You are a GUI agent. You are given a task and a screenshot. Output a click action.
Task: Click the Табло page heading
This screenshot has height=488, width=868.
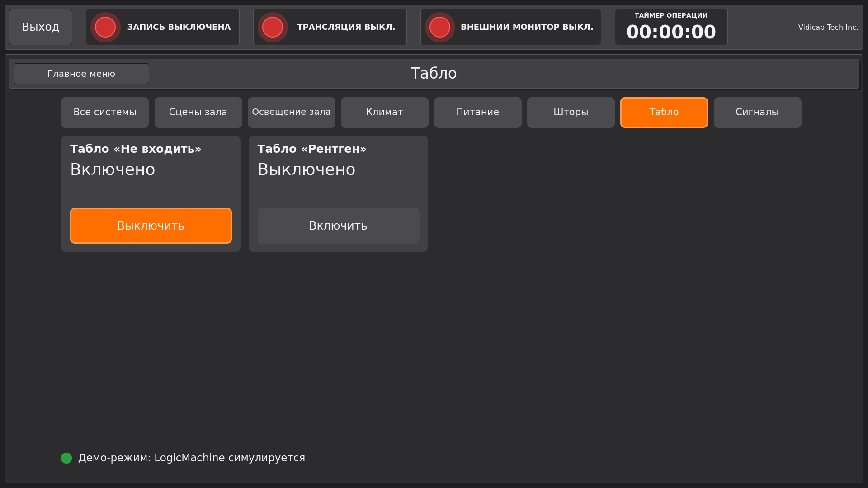pyautogui.click(x=434, y=73)
